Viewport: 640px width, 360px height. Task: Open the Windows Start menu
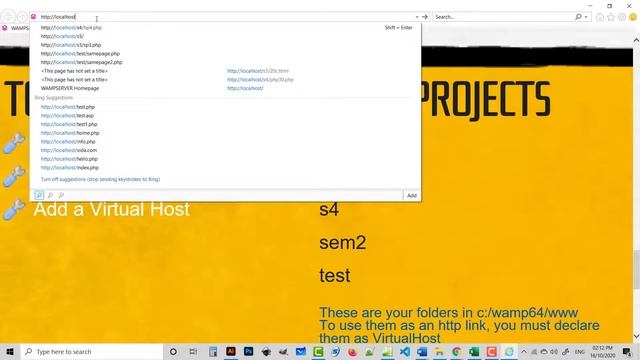pos(10,351)
